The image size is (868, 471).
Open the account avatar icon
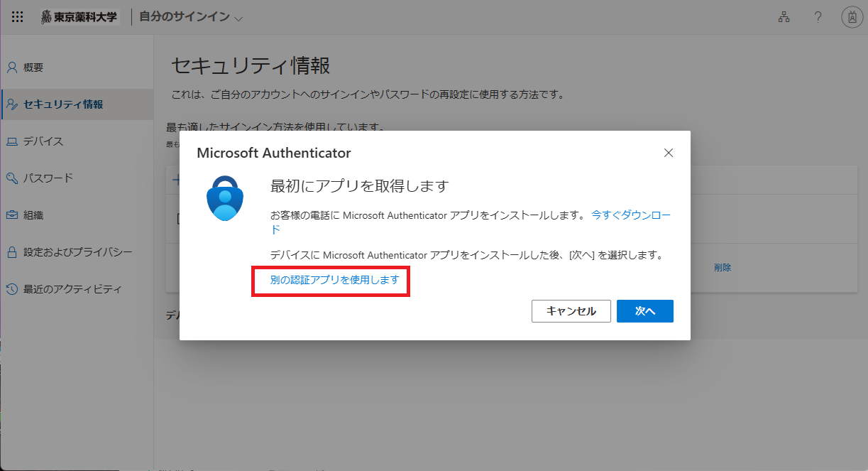(851, 16)
